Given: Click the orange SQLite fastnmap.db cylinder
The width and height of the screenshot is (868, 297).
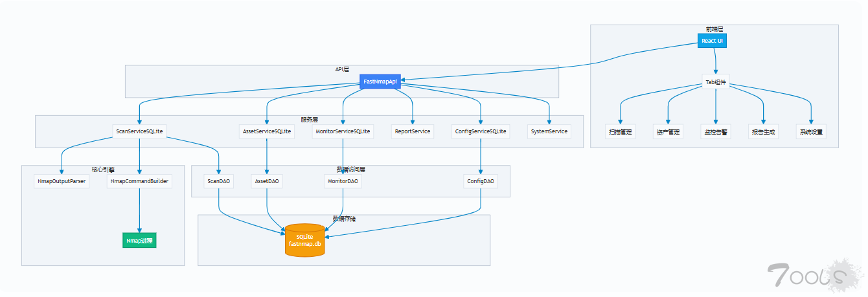Looking at the screenshot, I should tap(304, 241).
